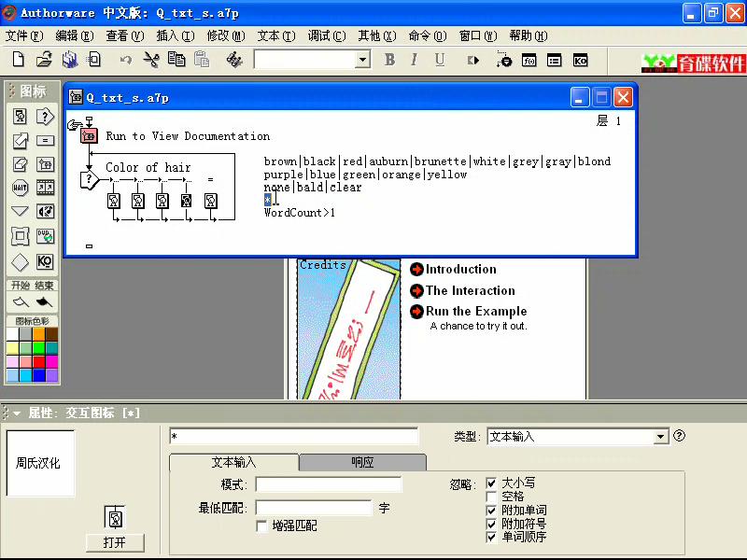Viewport: 747px width, 560px height.
Task: Select the DVD icon in the palette
Action: (x=45, y=236)
